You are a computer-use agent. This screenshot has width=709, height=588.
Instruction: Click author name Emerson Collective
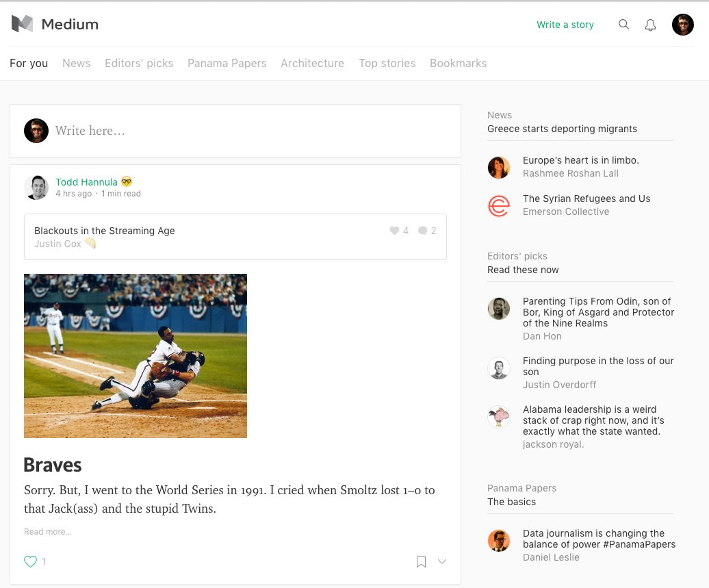[566, 212]
